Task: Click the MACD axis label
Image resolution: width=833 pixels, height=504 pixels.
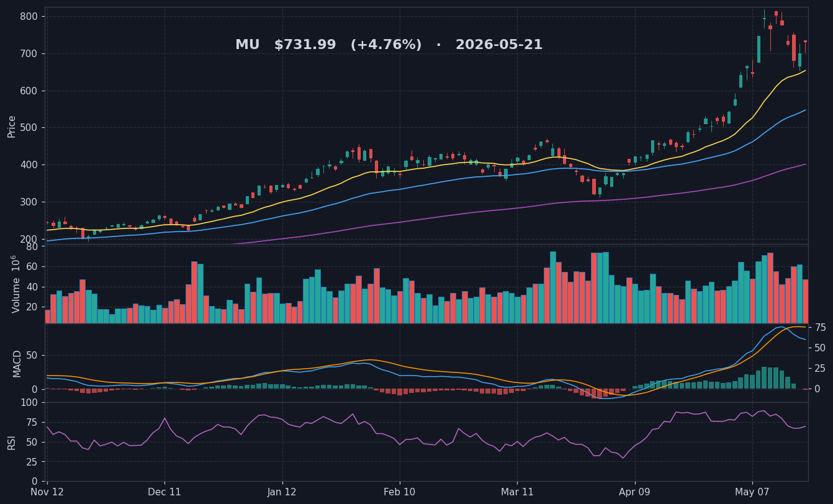Action: tap(17, 364)
